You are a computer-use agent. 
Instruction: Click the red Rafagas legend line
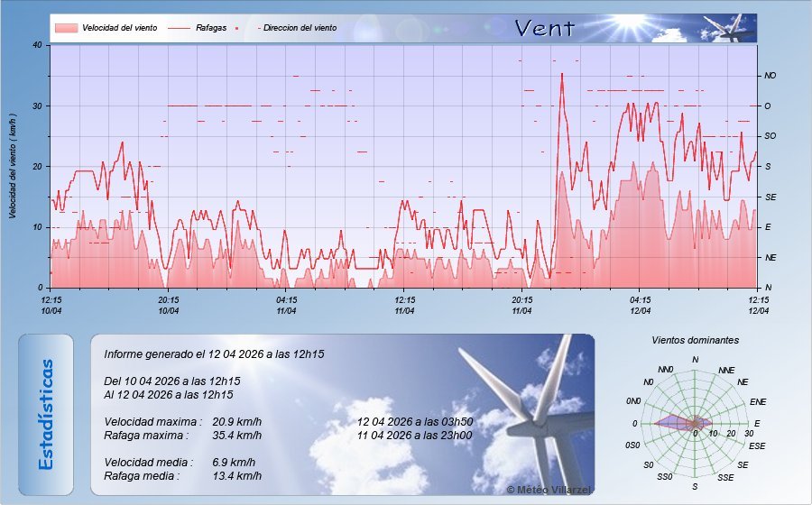178,28
